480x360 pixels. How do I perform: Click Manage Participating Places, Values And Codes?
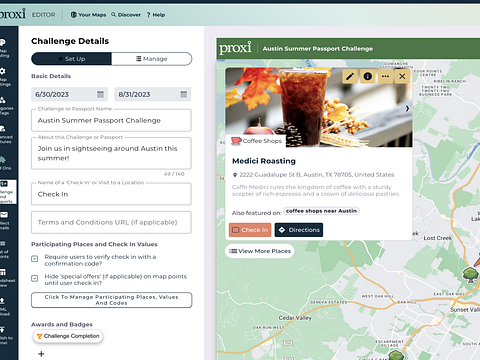click(112, 300)
